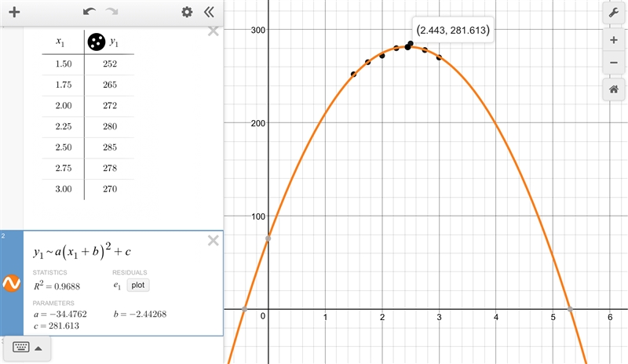The height and width of the screenshot is (364, 628).
Task: Select table cell 278
Action: (x=109, y=168)
